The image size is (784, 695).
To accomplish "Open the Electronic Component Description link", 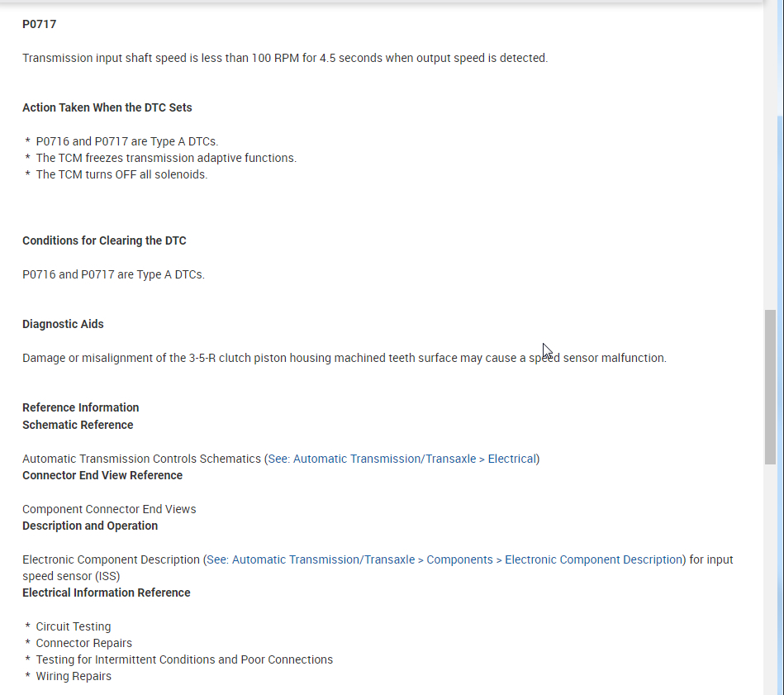I will tap(444, 559).
